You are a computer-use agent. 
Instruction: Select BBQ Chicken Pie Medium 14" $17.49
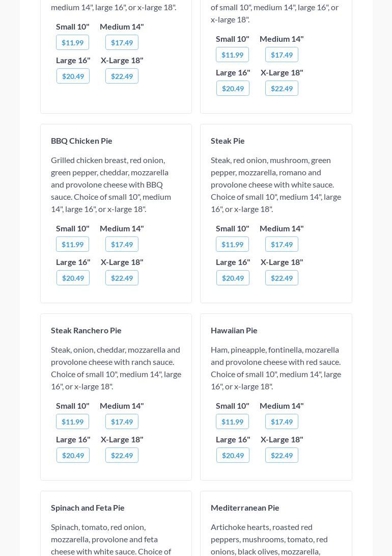122,244
